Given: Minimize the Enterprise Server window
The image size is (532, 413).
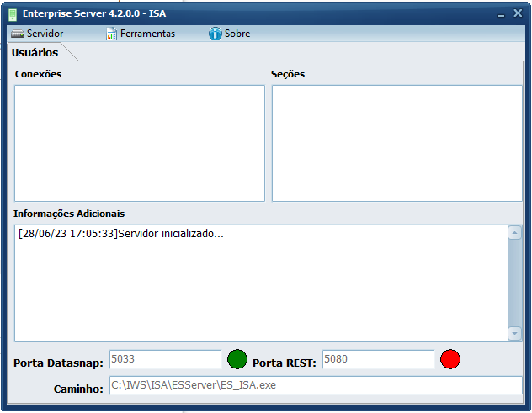Looking at the screenshot, I should 500,14.
